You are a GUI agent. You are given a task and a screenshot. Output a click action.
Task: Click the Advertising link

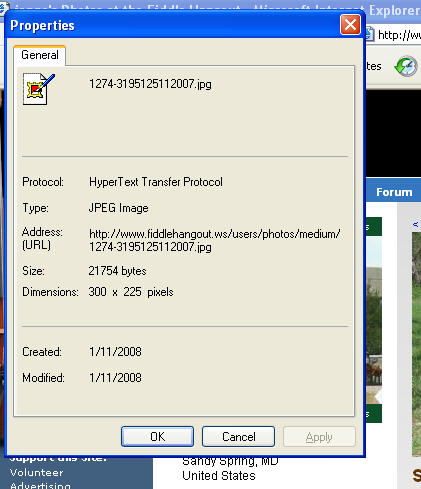click(40, 485)
